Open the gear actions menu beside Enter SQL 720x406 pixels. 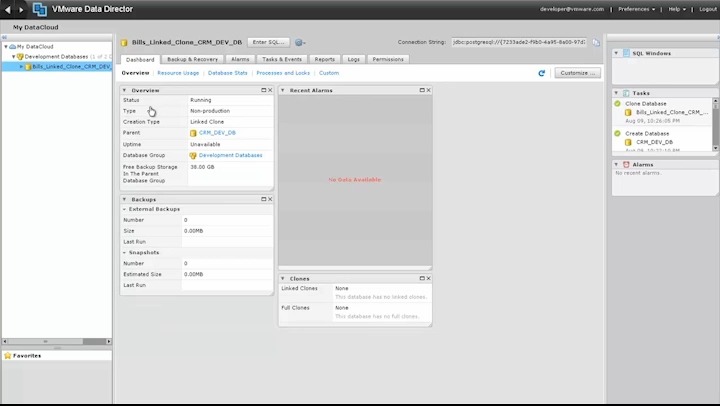click(x=300, y=42)
